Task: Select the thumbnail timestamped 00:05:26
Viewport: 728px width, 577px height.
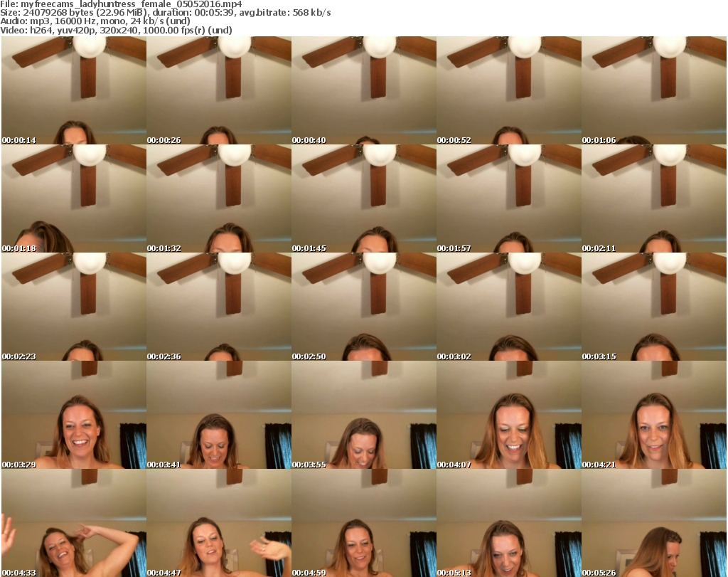Action: [654, 523]
